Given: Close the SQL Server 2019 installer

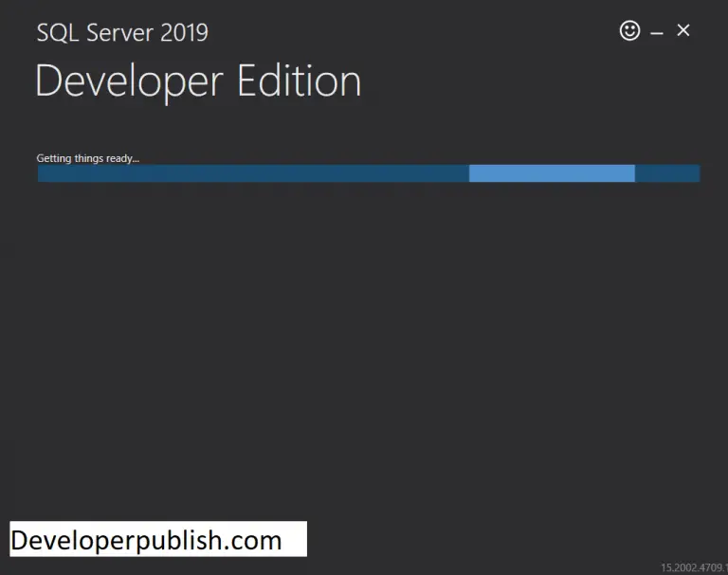Looking at the screenshot, I should 682,30.
